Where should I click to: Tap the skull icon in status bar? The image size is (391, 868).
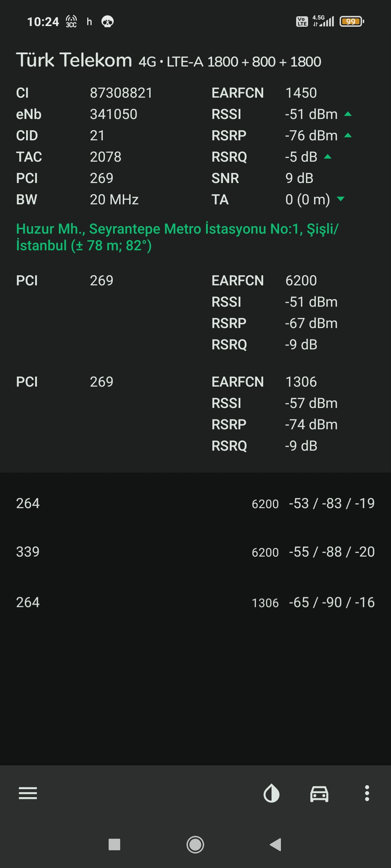point(108,22)
